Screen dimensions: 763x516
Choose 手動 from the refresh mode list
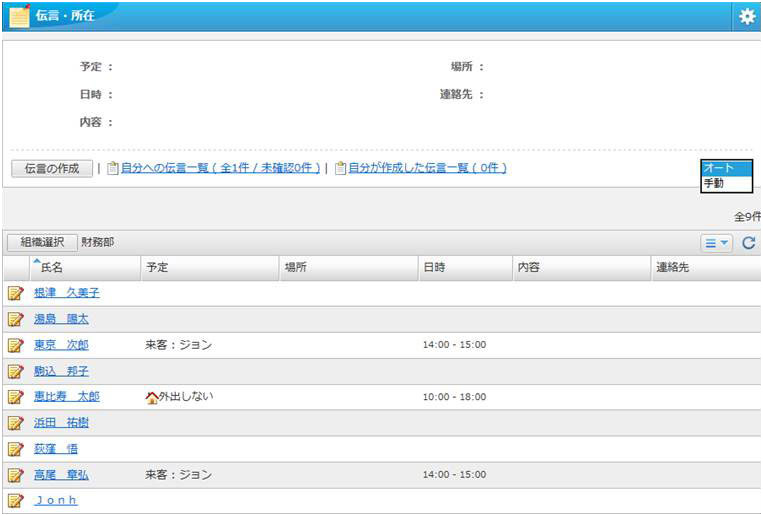[x=726, y=184]
